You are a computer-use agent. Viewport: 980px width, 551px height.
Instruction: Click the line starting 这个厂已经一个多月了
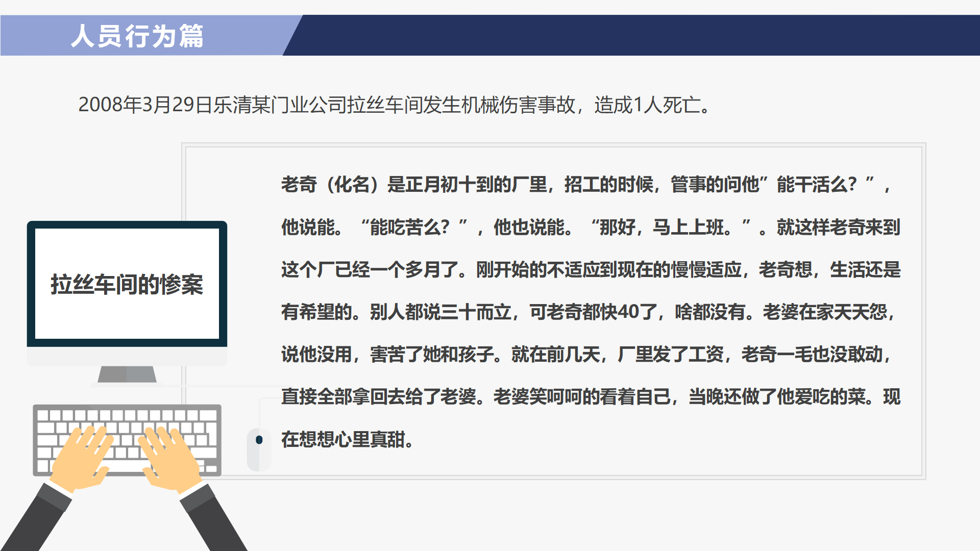(591, 269)
